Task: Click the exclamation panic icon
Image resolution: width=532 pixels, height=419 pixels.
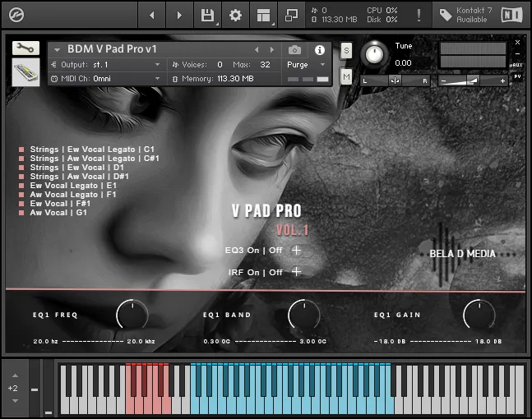Action: click(419, 15)
